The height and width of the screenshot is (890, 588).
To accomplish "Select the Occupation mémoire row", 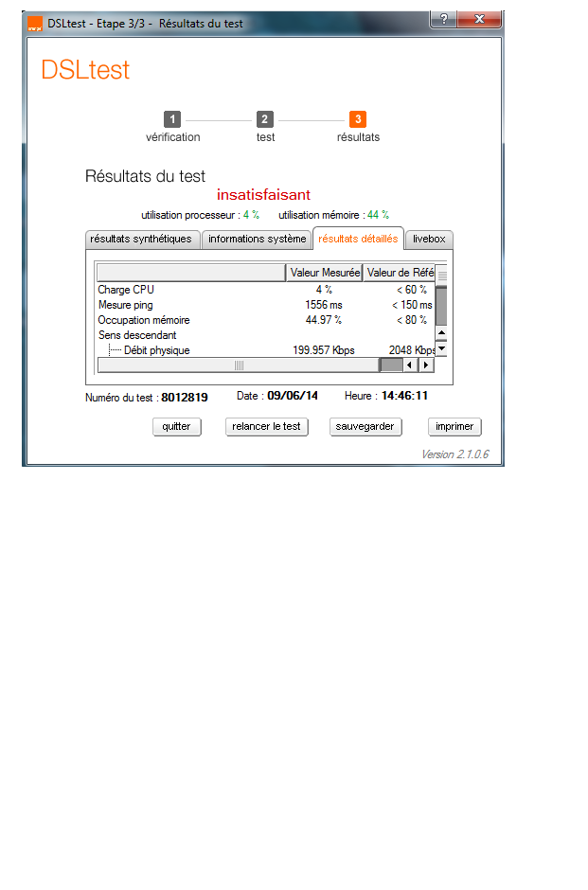I will click(266, 320).
